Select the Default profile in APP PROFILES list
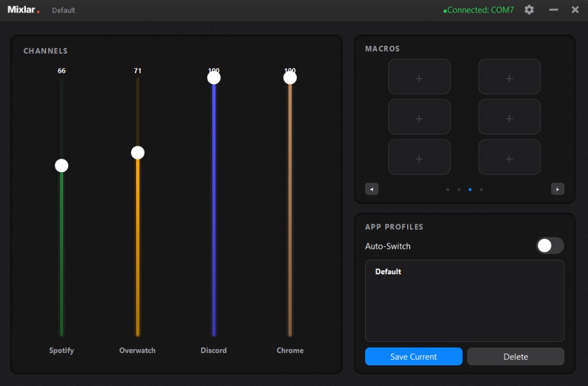This screenshot has width=588, height=386. [x=388, y=271]
